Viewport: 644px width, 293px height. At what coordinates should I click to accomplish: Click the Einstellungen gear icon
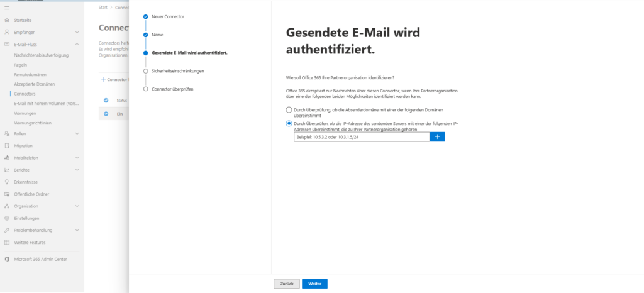7,218
